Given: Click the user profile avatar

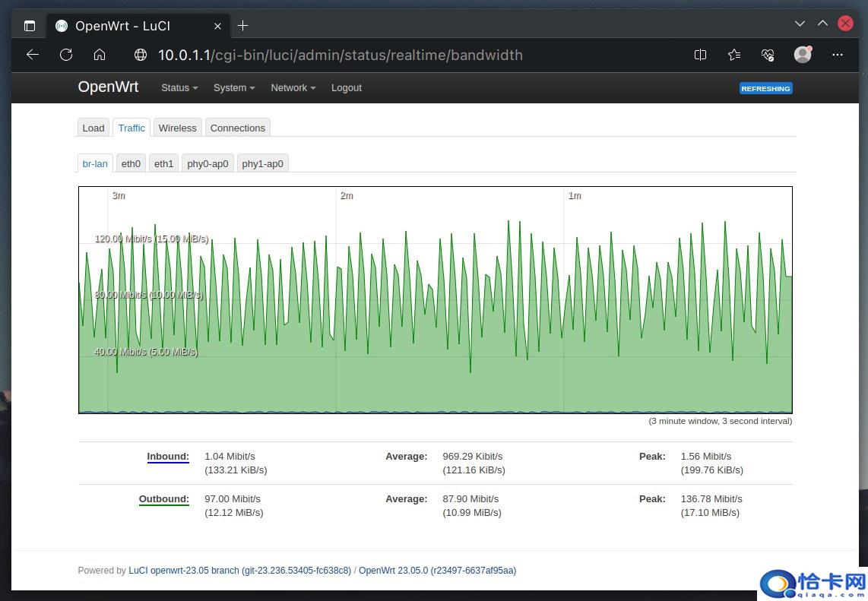Looking at the screenshot, I should pyautogui.click(x=803, y=55).
